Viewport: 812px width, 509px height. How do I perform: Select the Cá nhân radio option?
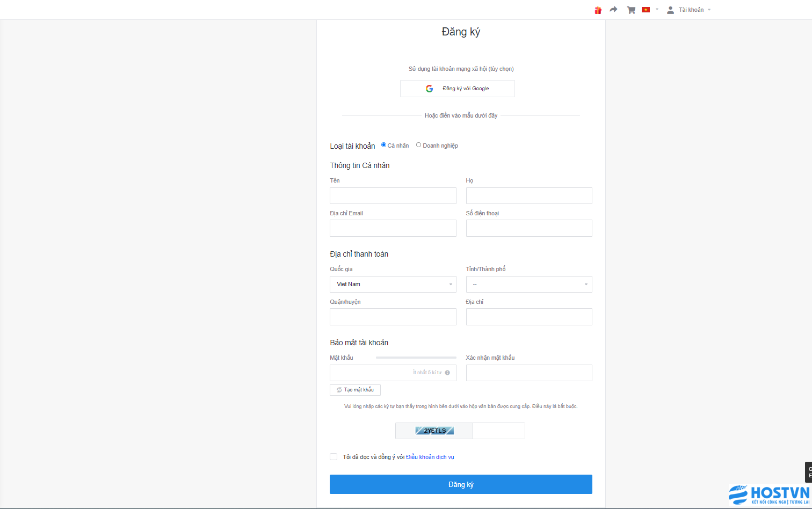coord(384,145)
